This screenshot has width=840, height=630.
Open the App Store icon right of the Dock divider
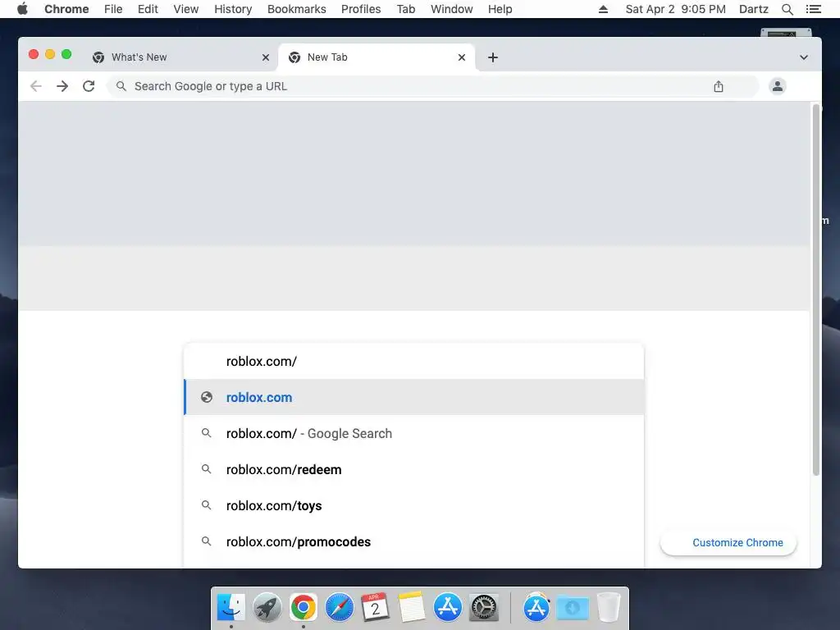[x=536, y=608]
